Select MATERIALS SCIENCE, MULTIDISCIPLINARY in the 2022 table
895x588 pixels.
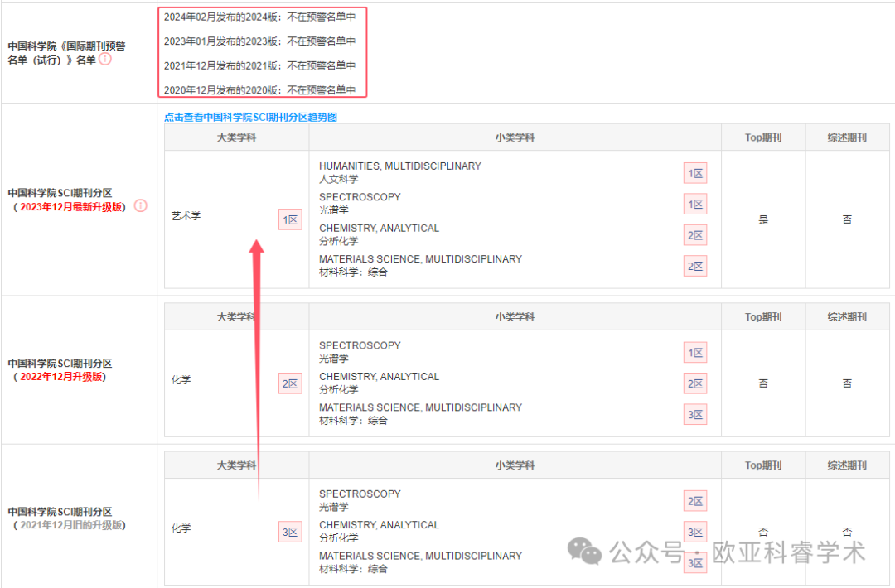(421, 413)
